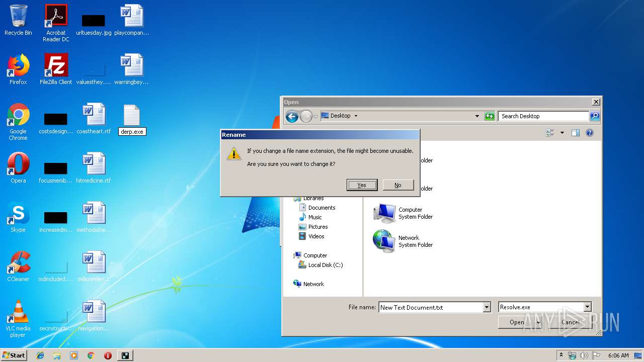Expand the Desktop breadcrumb arrow
Viewport: 644px width, 362px height.
pyautogui.click(x=356, y=116)
